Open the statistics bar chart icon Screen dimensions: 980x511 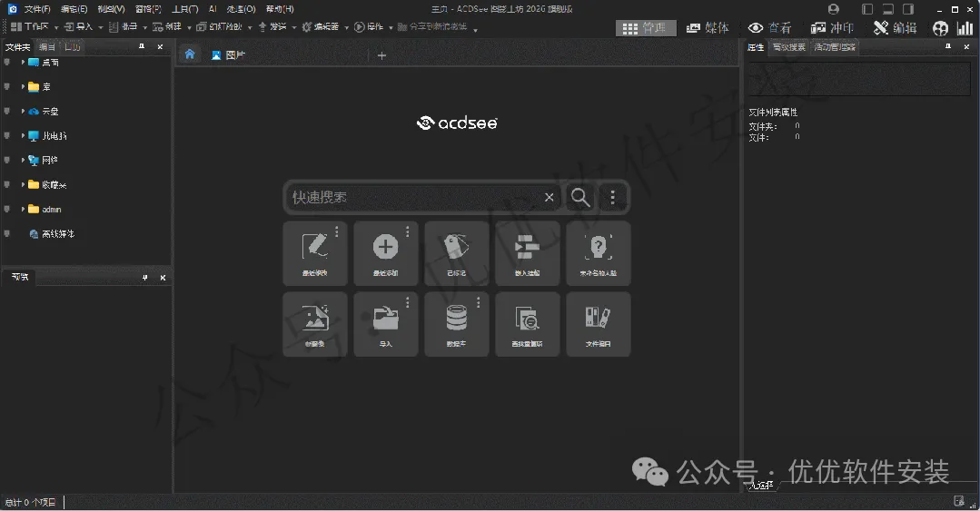[x=965, y=28]
